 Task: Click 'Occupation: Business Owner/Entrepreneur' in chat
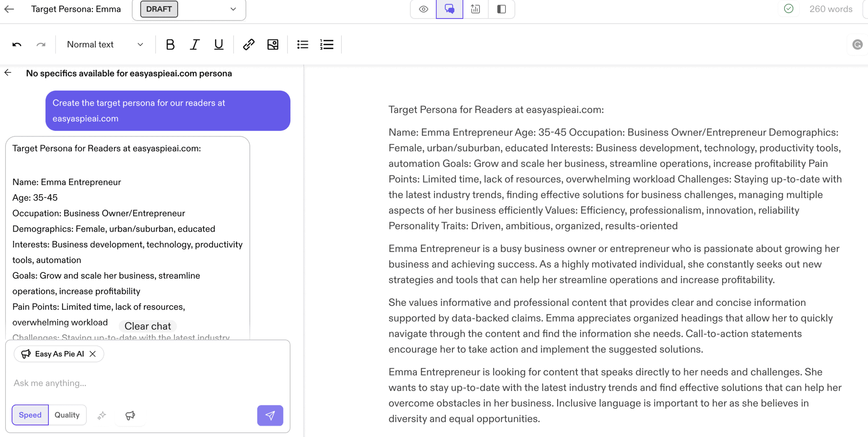click(x=99, y=213)
